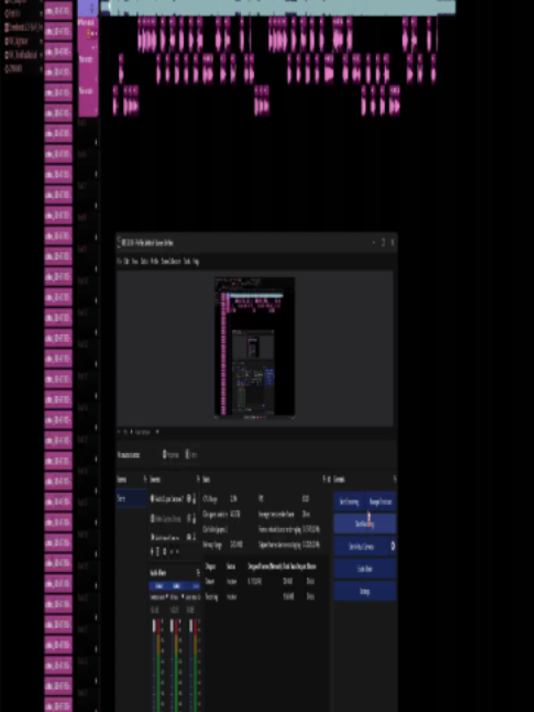Toggle visibility eye of third source
534x712 pixels.
click(x=189, y=537)
